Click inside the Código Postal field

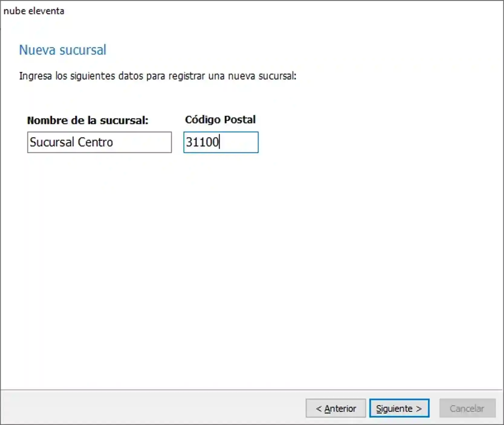tap(221, 142)
